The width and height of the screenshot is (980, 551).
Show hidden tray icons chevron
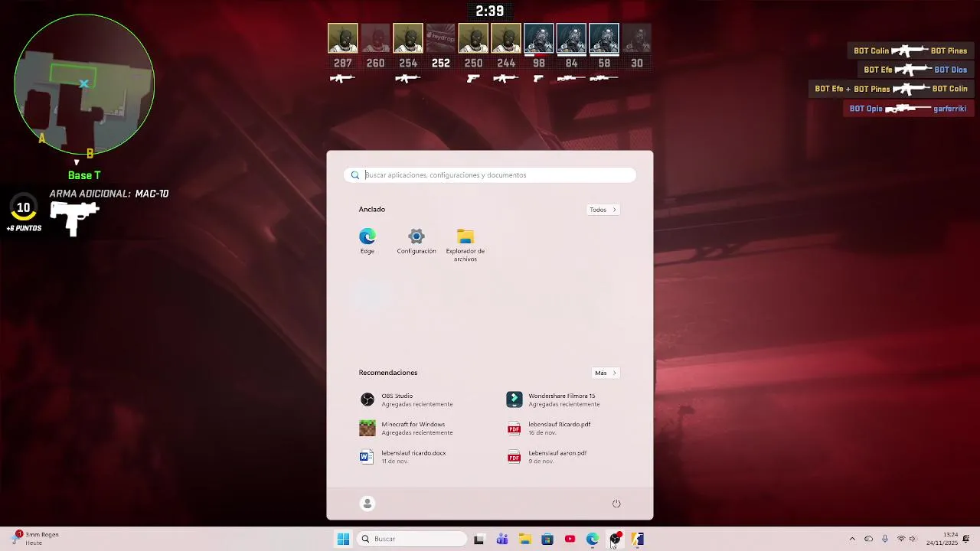852,539
